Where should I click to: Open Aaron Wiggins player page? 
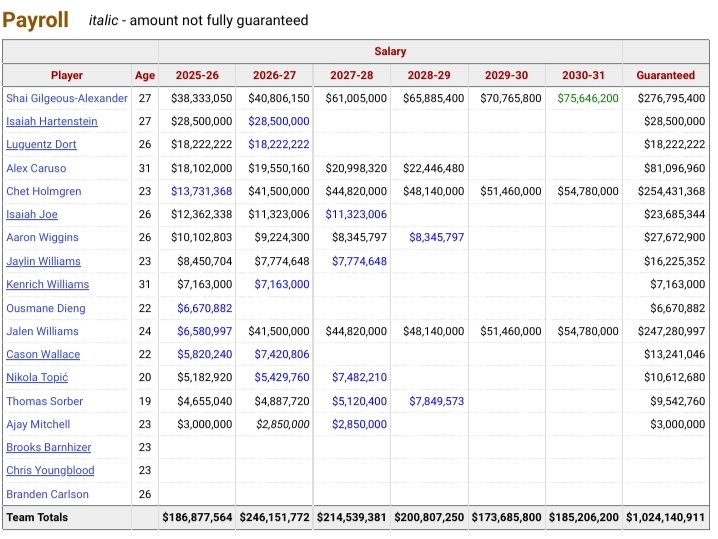[x=42, y=237]
